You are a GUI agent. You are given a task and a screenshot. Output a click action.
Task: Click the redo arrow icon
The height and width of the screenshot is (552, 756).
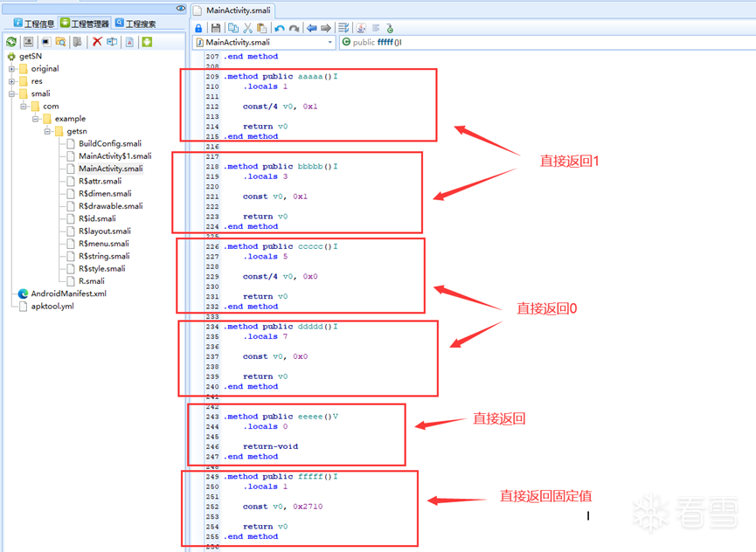pyautogui.click(x=295, y=29)
